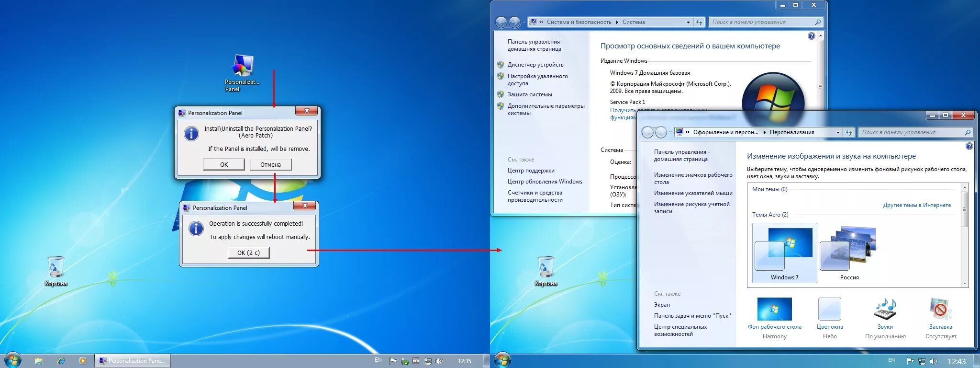Launch Windows Media Player from the taskbar

pyautogui.click(x=83, y=361)
